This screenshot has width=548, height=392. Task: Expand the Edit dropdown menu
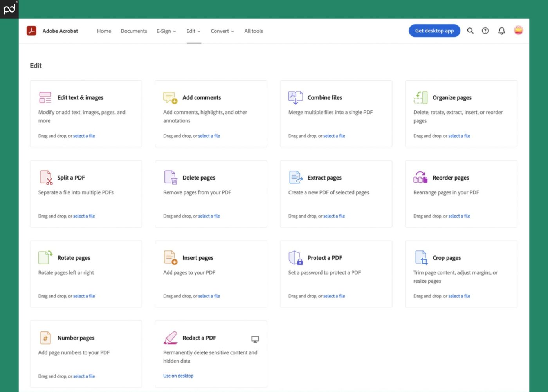[x=193, y=31]
